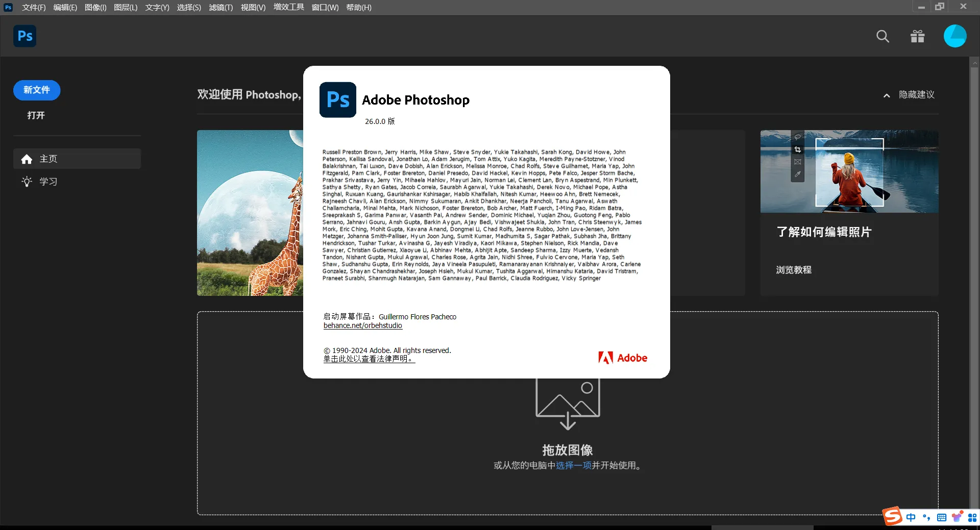Open the 图像 menu

pyautogui.click(x=95, y=7)
